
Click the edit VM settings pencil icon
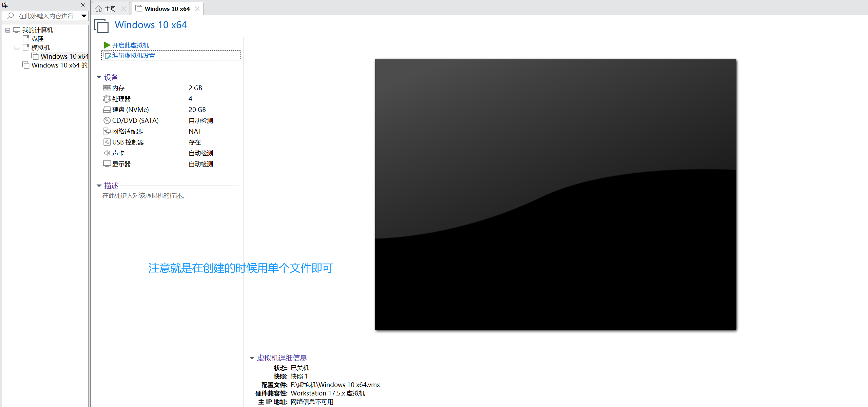(107, 56)
